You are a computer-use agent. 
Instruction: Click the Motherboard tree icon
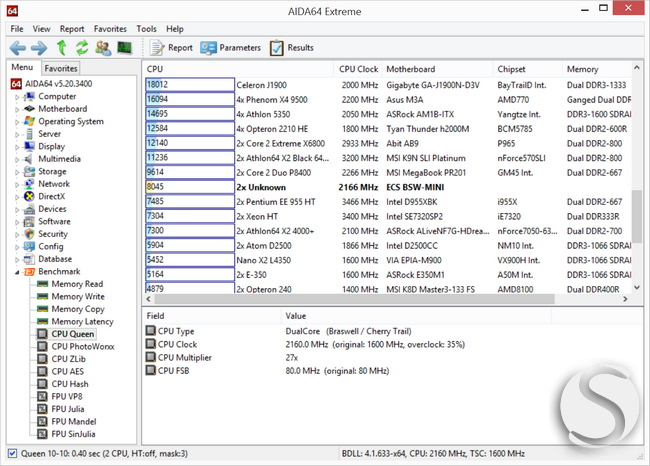[29, 109]
